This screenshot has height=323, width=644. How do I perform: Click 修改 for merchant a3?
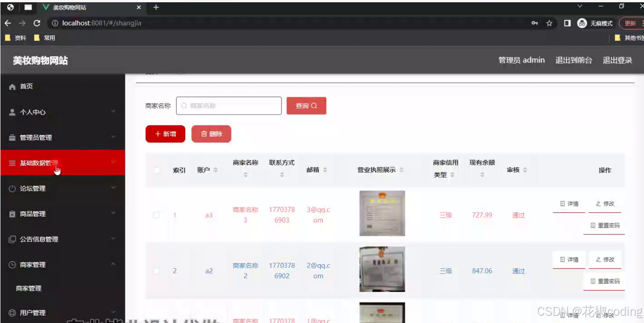tap(605, 204)
